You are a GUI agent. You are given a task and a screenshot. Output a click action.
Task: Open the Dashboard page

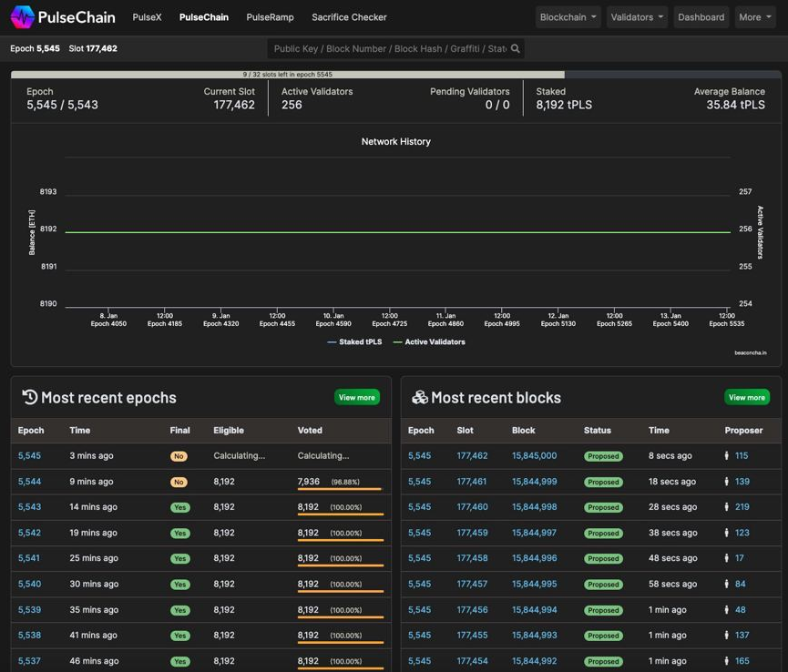701,17
